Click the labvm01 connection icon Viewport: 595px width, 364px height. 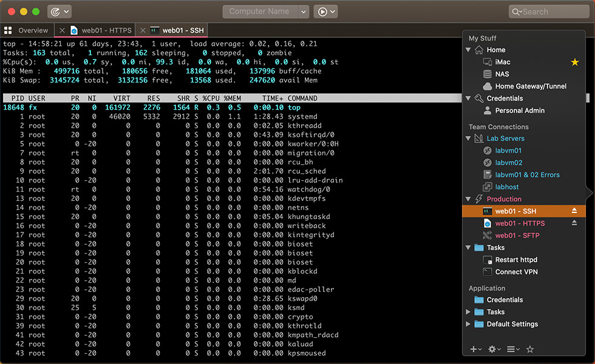[x=487, y=150]
